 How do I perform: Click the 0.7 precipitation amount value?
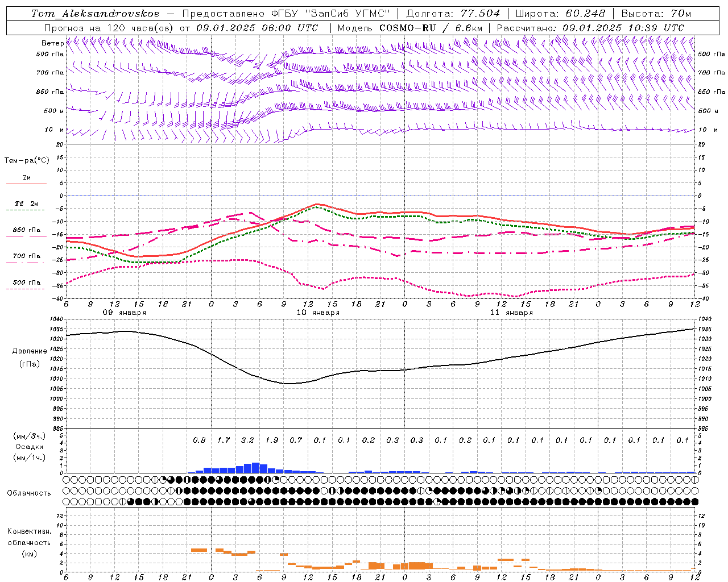point(296,440)
